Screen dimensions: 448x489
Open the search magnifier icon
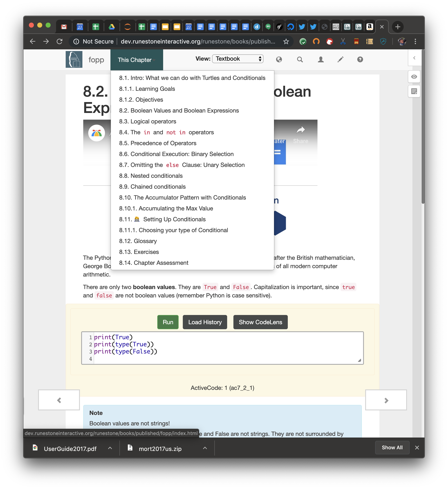click(x=300, y=59)
